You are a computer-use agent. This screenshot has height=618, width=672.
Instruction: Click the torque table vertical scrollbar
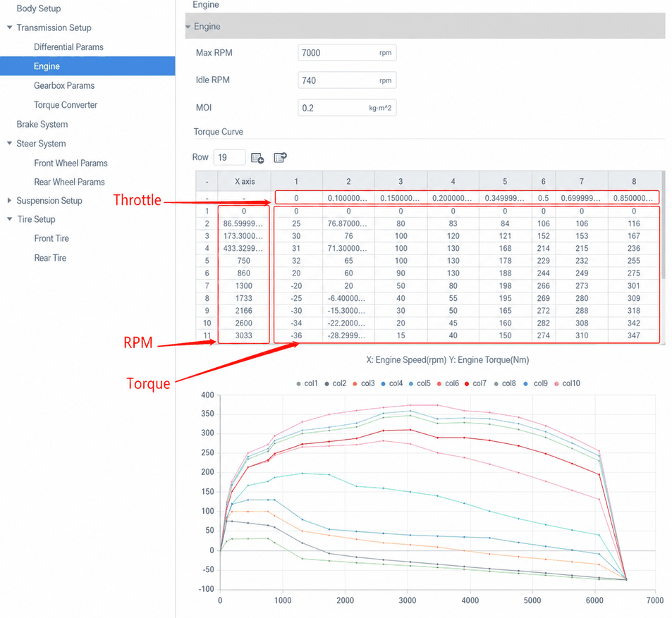click(x=664, y=225)
